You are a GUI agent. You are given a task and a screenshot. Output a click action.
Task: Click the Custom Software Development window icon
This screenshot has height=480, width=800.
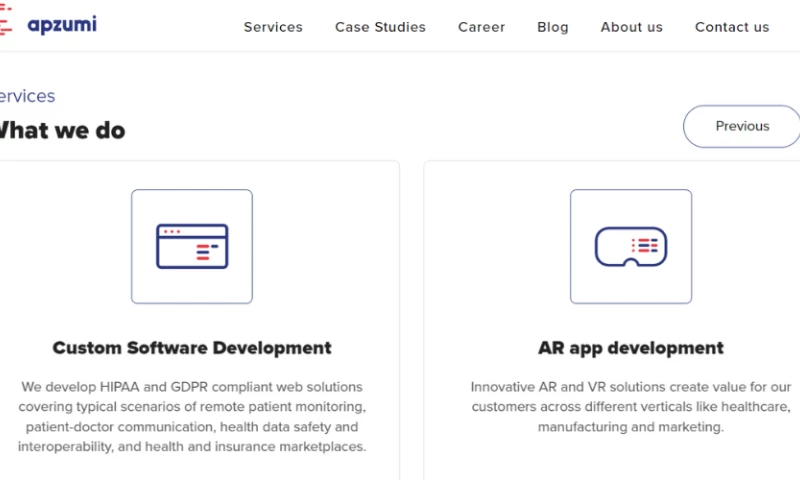pos(192,246)
